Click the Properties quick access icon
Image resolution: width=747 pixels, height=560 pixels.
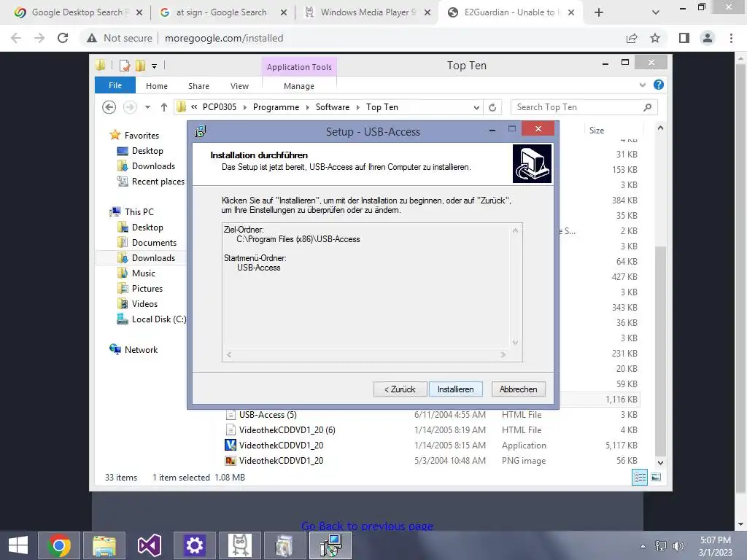coord(125,66)
